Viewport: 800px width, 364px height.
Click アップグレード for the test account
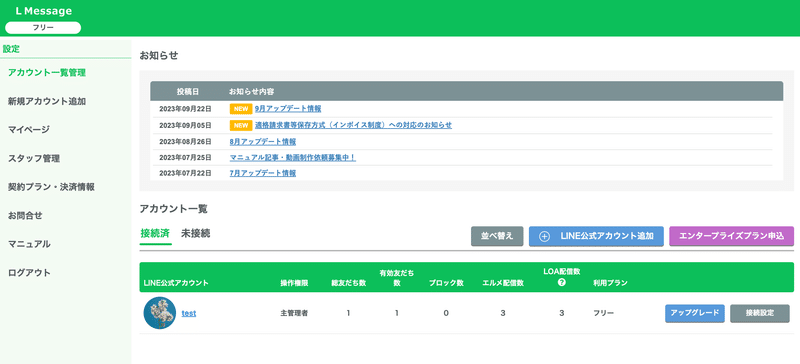694,313
